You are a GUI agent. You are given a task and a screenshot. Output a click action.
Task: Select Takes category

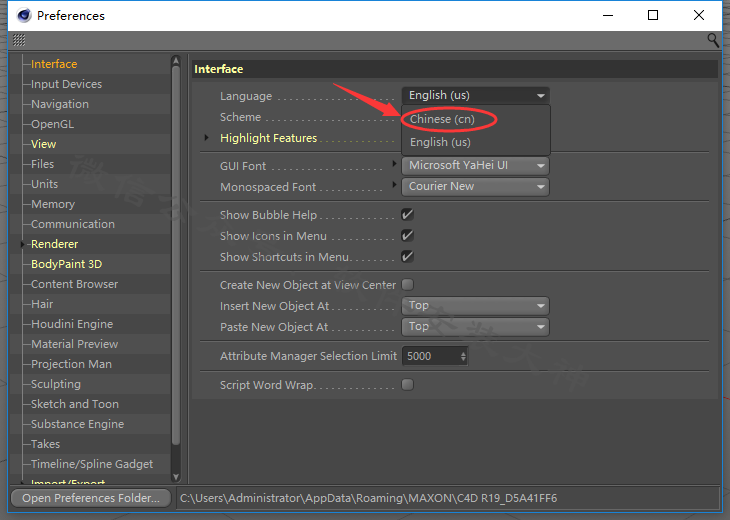pyautogui.click(x=45, y=444)
